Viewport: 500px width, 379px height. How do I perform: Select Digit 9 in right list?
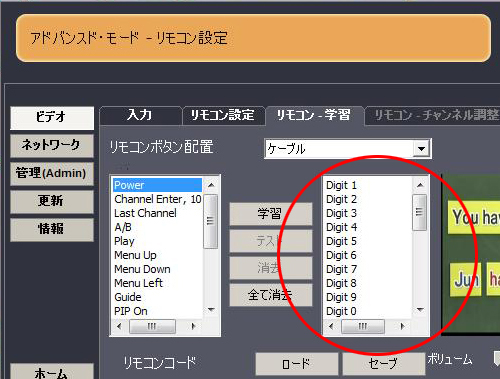pyautogui.click(x=368, y=297)
